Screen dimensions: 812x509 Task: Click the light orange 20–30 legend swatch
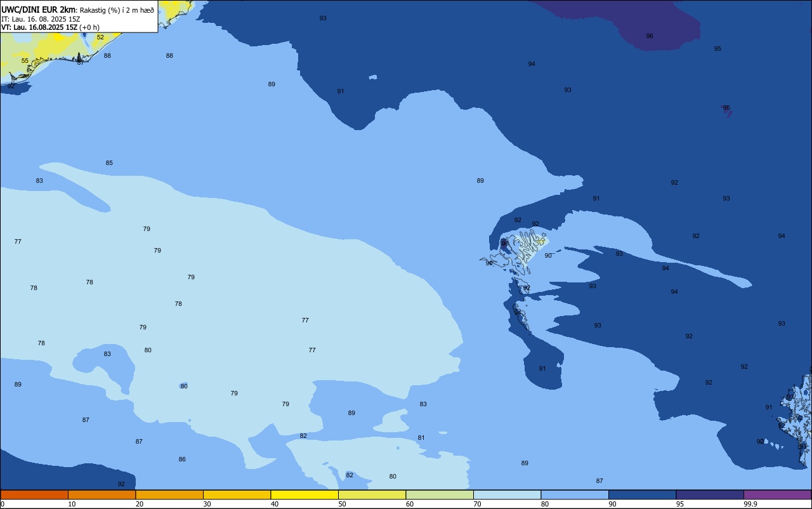pyautogui.click(x=169, y=494)
